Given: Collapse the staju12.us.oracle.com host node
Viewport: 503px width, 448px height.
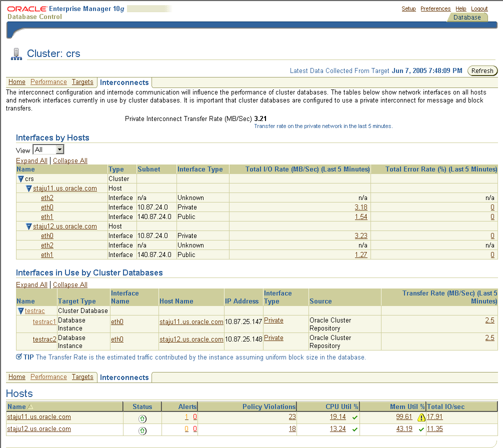Looking at the screenshot, I should point(28,226).
